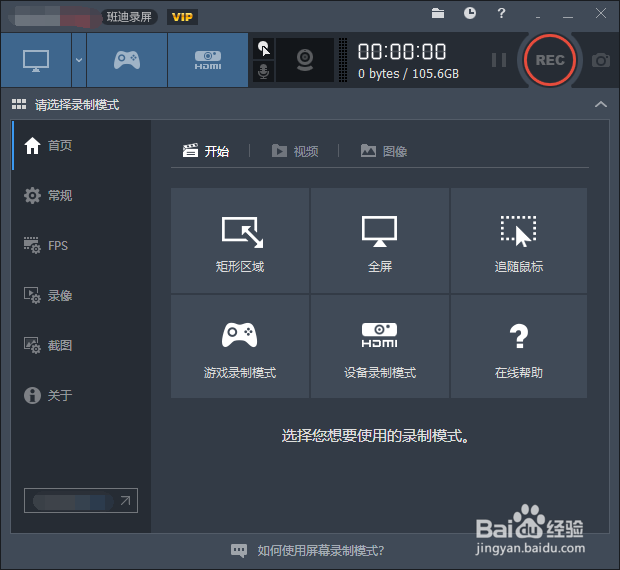Image resolution: width=620 pixels, height=570 pixels.
Task: Click the storage text 0 bytes / 105.6GB
Action: click(x=408, y=74)
